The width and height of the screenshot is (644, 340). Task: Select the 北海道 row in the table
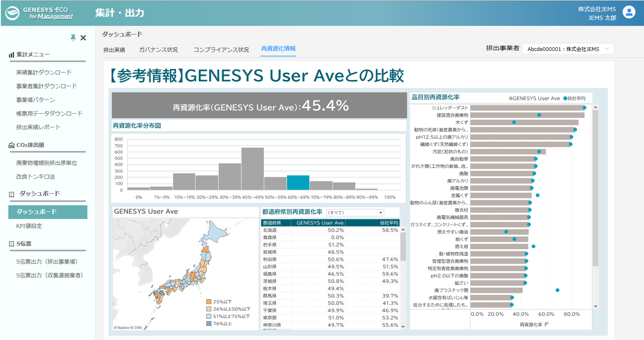(x=330, y=230)
